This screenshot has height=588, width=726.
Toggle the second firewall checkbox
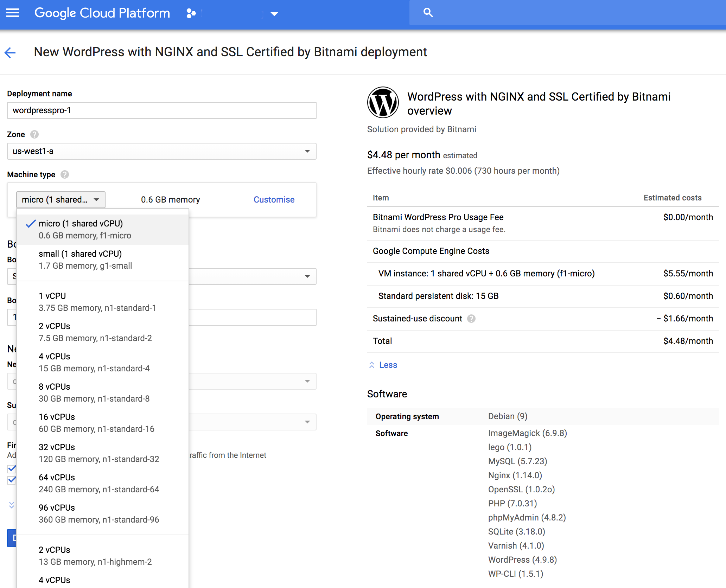tap(12, 480)
